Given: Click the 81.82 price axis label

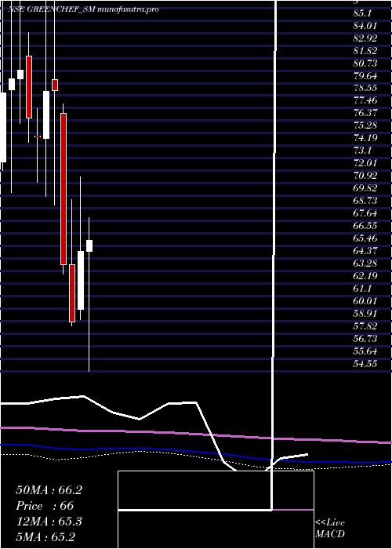Looking at the screenshot, I should tap(365, 51).
